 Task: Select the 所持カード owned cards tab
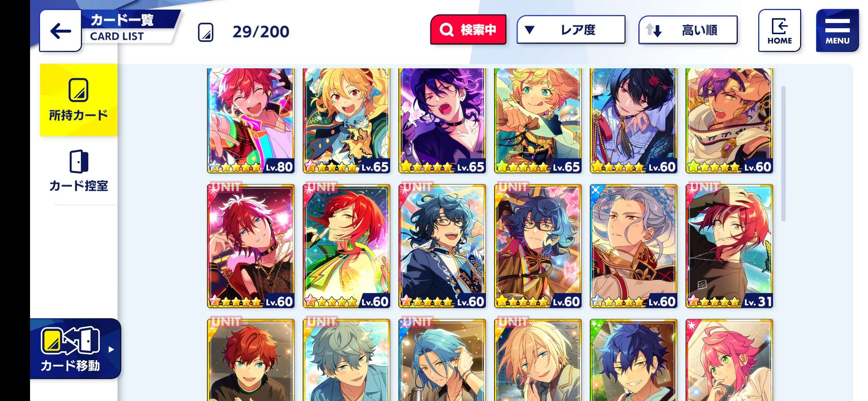79,100
